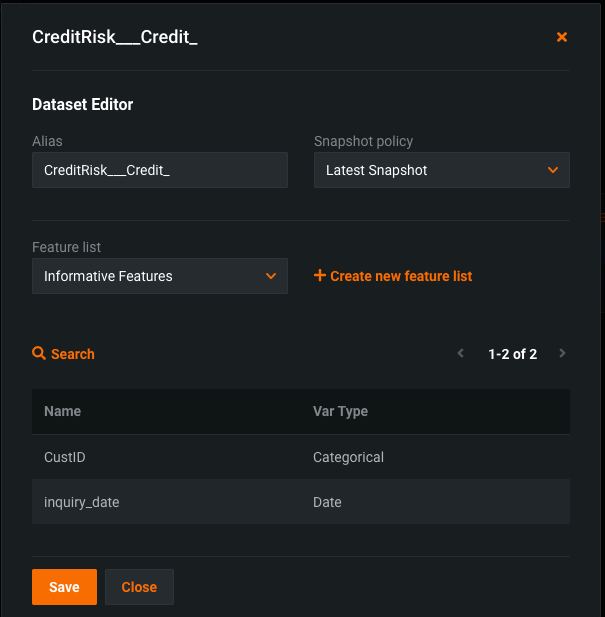Click the plus icon for new feature list
The width and height of the screenshot is (605, 617).
[320, 275]
